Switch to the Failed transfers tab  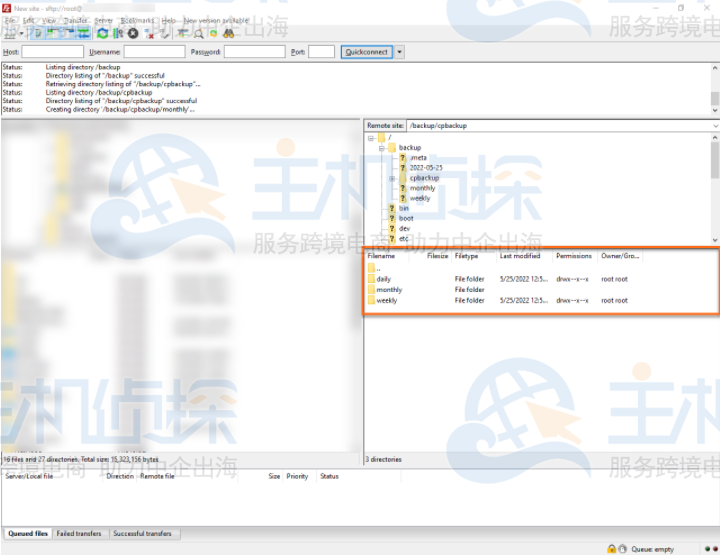point(79,534)
